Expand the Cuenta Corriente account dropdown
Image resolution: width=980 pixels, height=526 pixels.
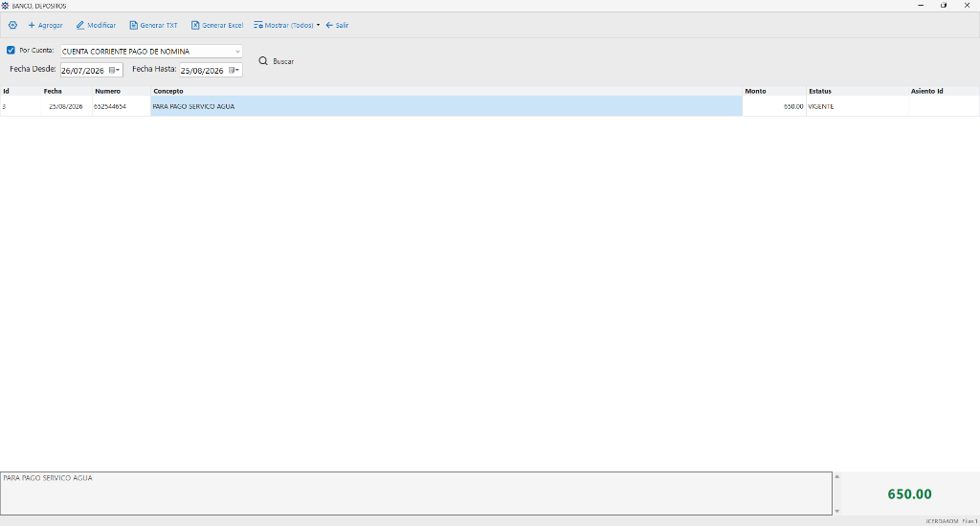[x=237, y=52]
